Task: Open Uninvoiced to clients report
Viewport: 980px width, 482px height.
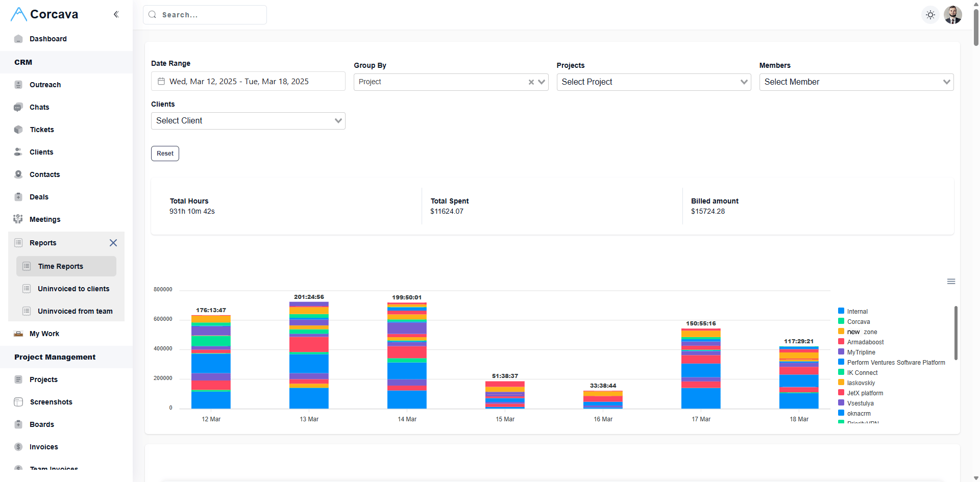Action: click(73, 289)
